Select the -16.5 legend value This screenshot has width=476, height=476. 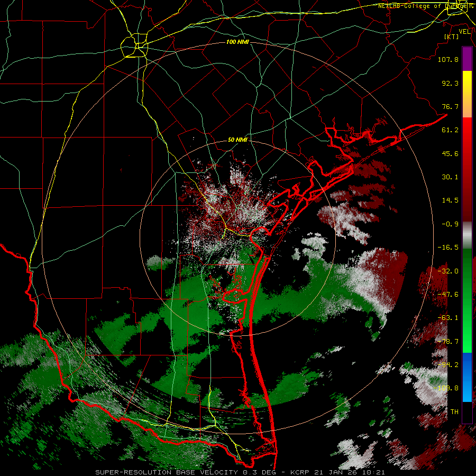(x=448, y=248)
